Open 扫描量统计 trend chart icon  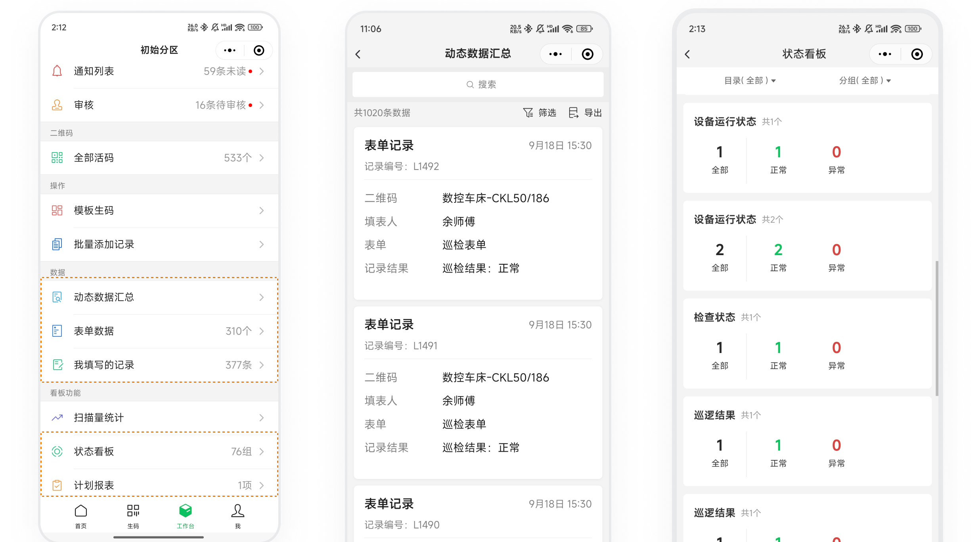pos(57,418)
